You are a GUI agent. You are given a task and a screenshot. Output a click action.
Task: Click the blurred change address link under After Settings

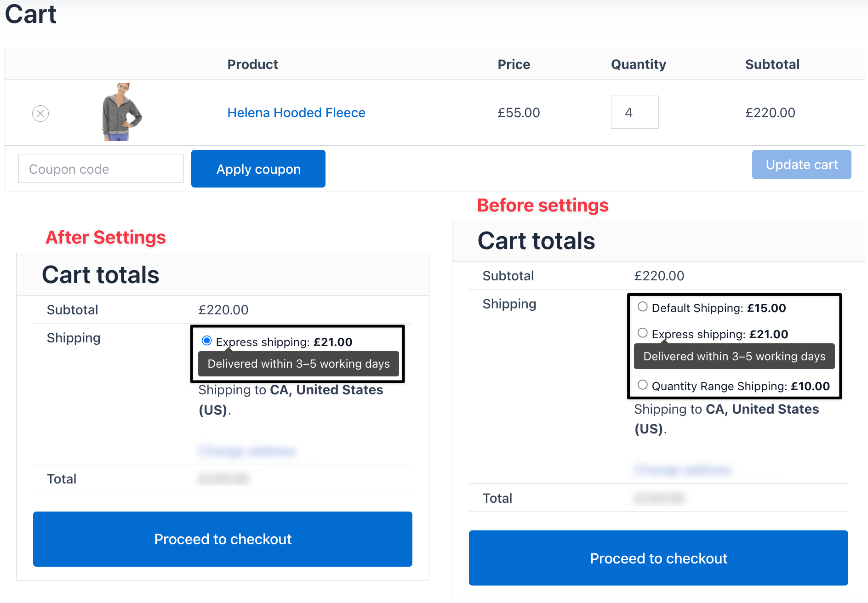[247, 451]
